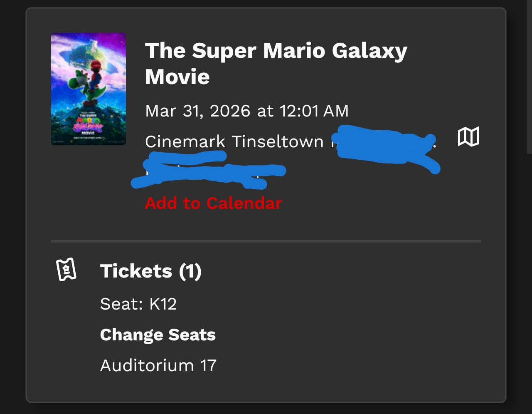Click the Add to Calendar link
The image size is (532, 414).
coord(214,203)
